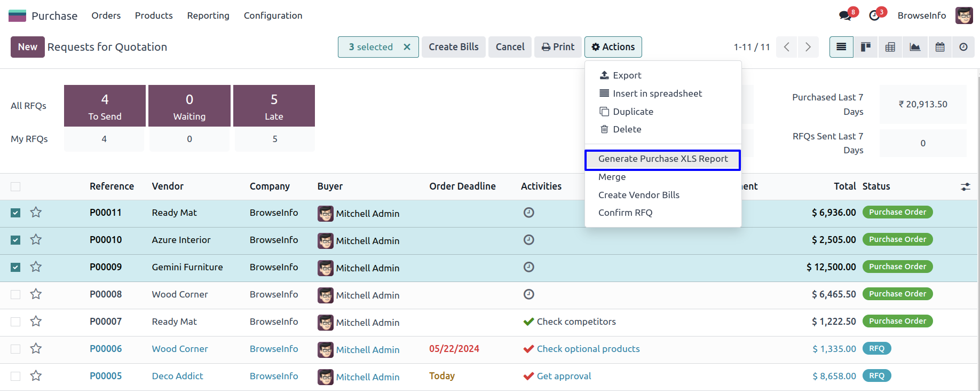
Task: Click the Create Bills button
Action: (453, 47)
